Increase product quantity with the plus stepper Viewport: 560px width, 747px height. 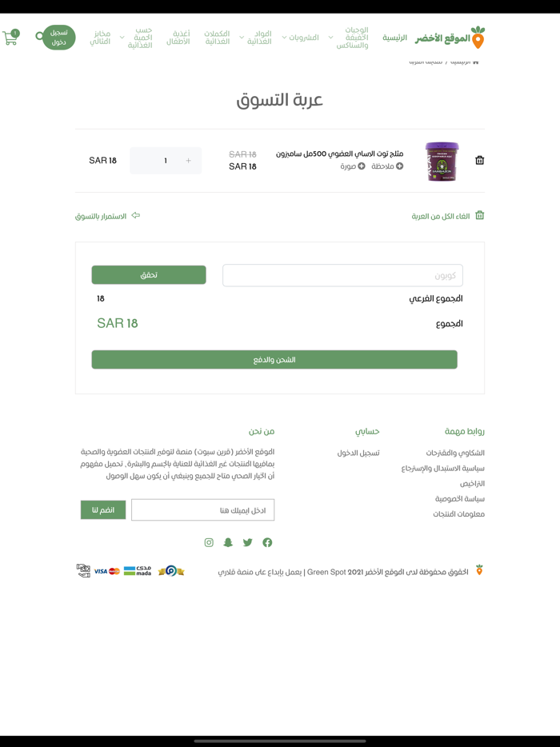[x=188, y=160]
